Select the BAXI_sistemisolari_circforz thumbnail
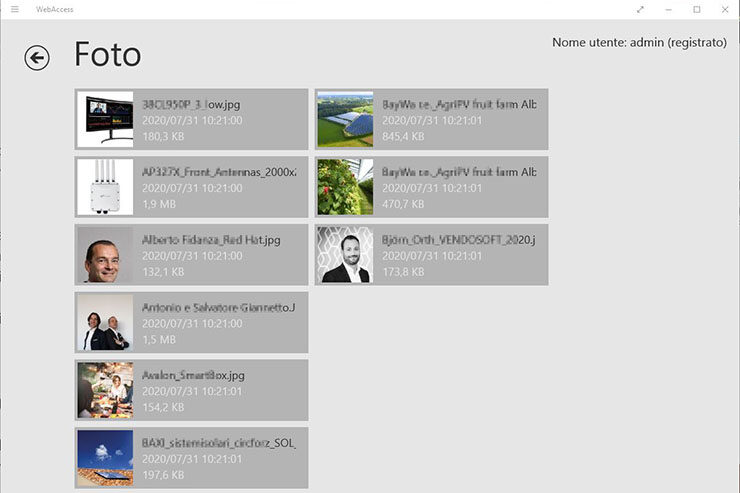Screen dimensions: 740x493 105,458
